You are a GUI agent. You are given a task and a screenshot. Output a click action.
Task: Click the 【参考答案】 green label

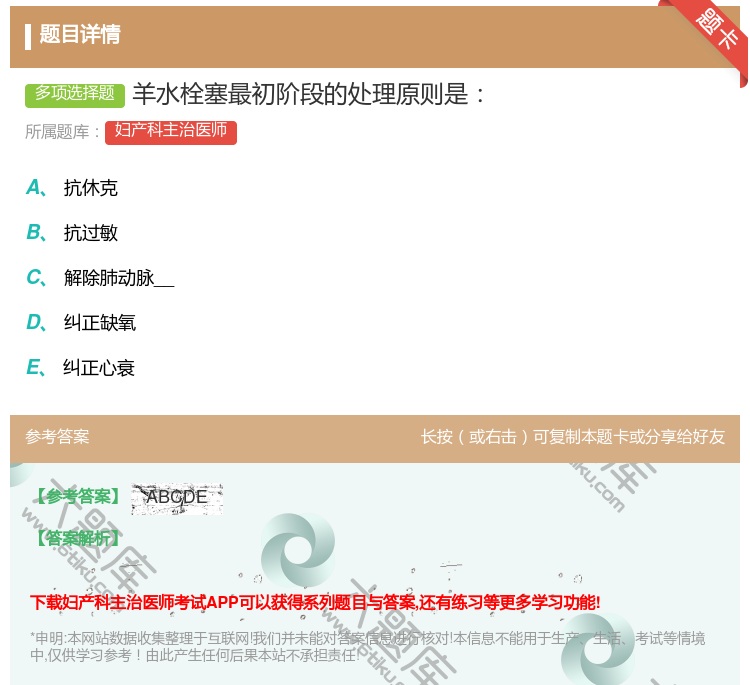click(x=78, y=497)
